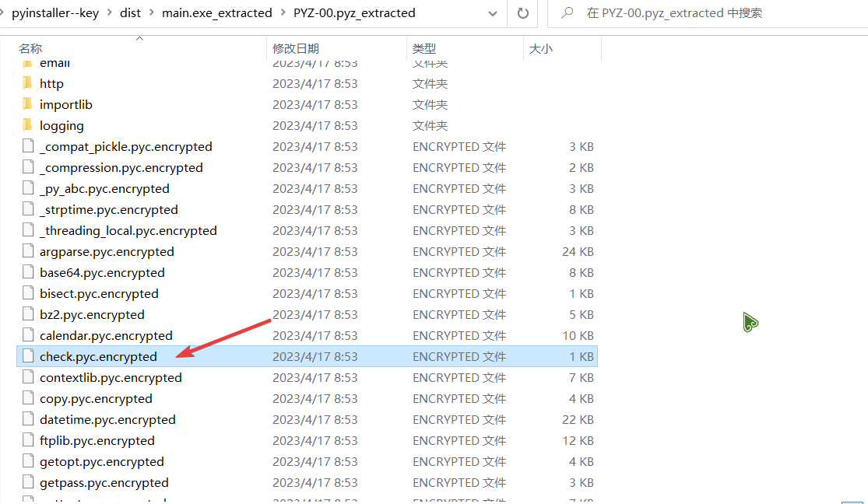Click file icon of argparse.pyc.encrypted
This screenshot has width=868, height=504.
(28, 251)
